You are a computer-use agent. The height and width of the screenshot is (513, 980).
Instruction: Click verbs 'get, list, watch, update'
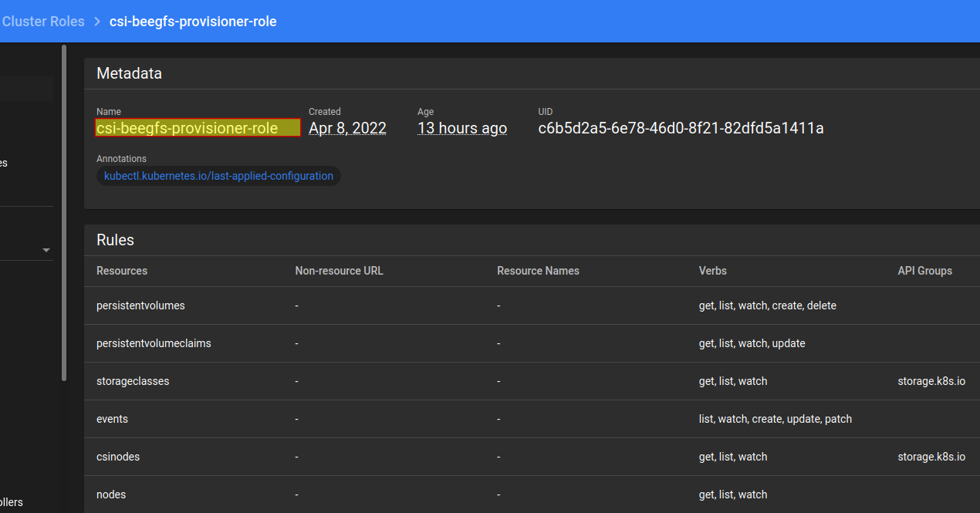pyautogui.click(x=752, y=343)
